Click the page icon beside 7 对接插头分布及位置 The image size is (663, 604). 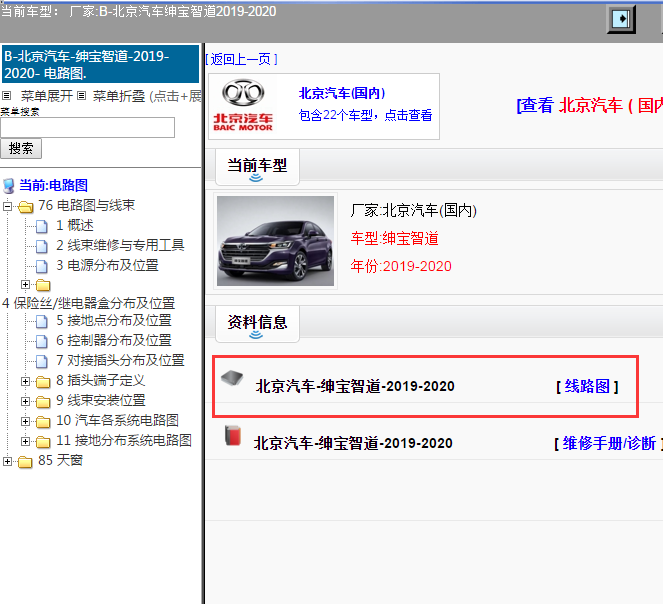click(41, 361)
